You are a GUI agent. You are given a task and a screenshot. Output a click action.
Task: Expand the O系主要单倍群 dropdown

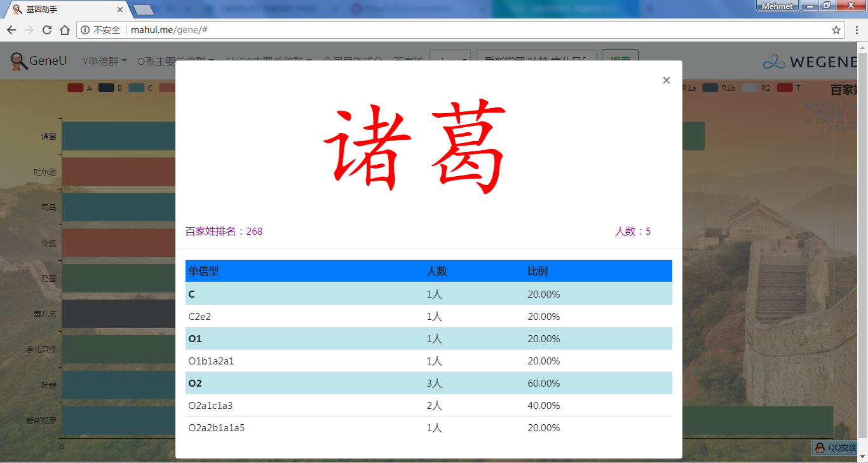[175, 61]
